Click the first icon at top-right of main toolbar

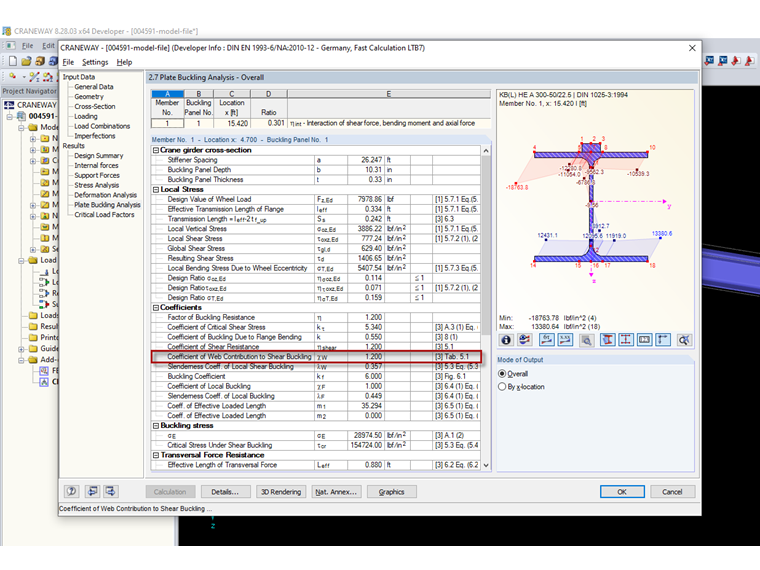pos(709,61)
